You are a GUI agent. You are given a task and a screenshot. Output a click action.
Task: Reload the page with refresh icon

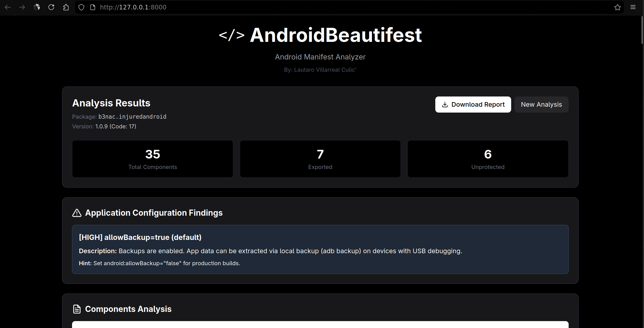[51, 7]
